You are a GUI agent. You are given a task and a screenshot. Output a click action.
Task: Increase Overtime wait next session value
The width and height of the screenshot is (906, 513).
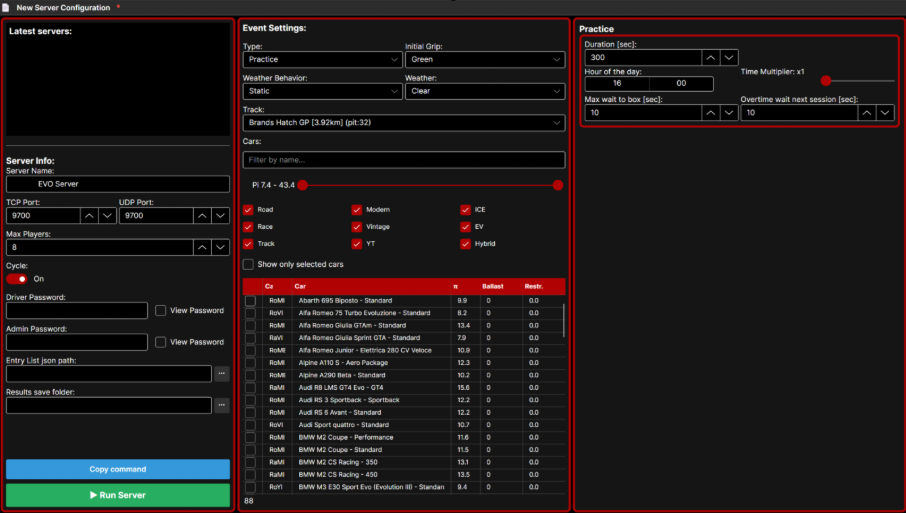(x=867, y=113)
